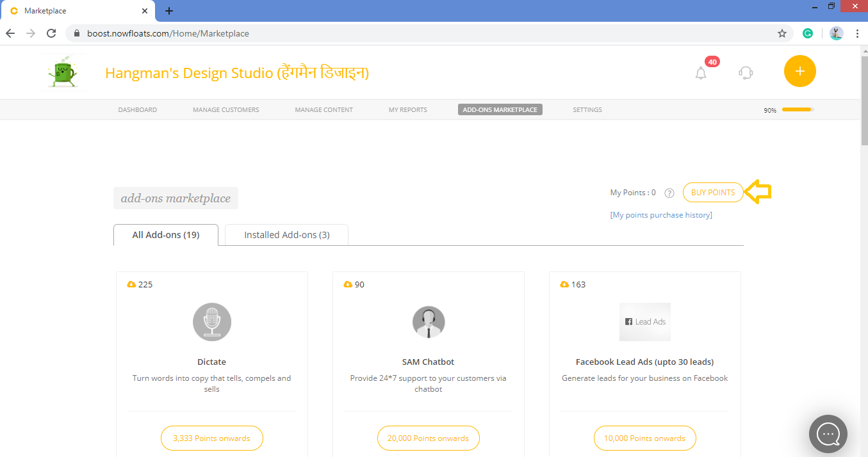
Task: Click the Buy Points button
Action: 712,192
